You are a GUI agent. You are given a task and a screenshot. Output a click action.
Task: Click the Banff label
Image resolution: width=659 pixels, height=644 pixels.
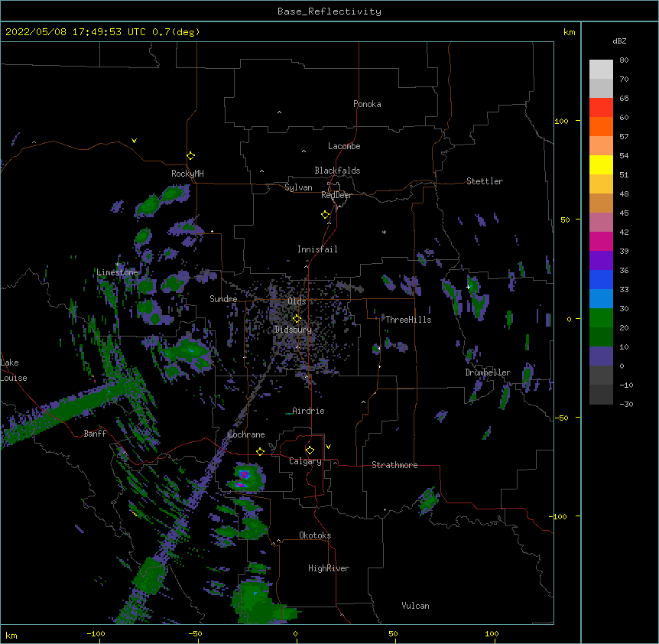click(95, 434)
